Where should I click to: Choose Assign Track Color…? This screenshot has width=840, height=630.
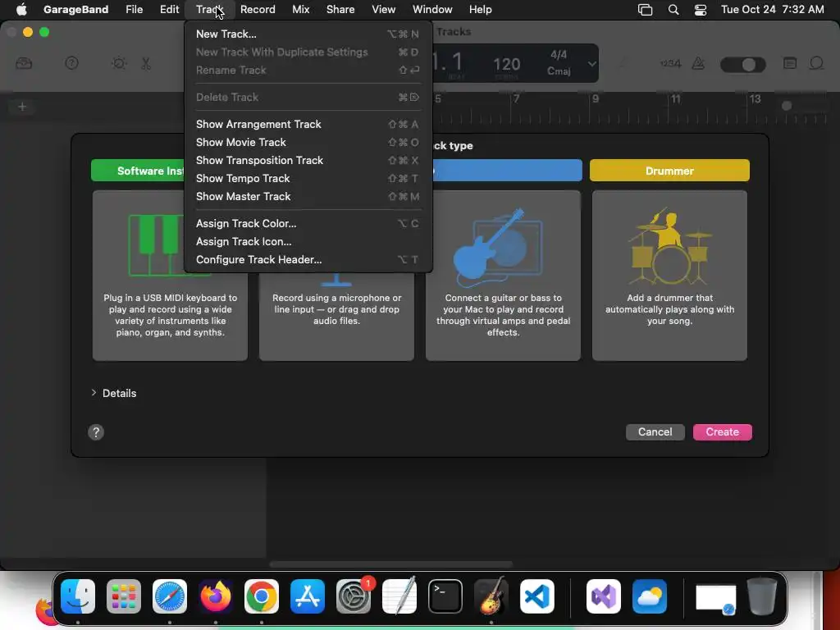(308, 223)
